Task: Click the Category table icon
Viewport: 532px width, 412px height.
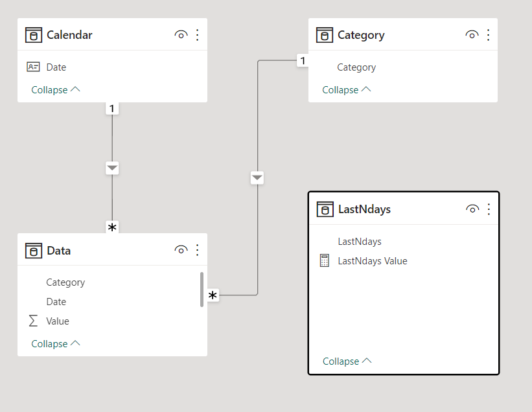Action: pos(325,35)
